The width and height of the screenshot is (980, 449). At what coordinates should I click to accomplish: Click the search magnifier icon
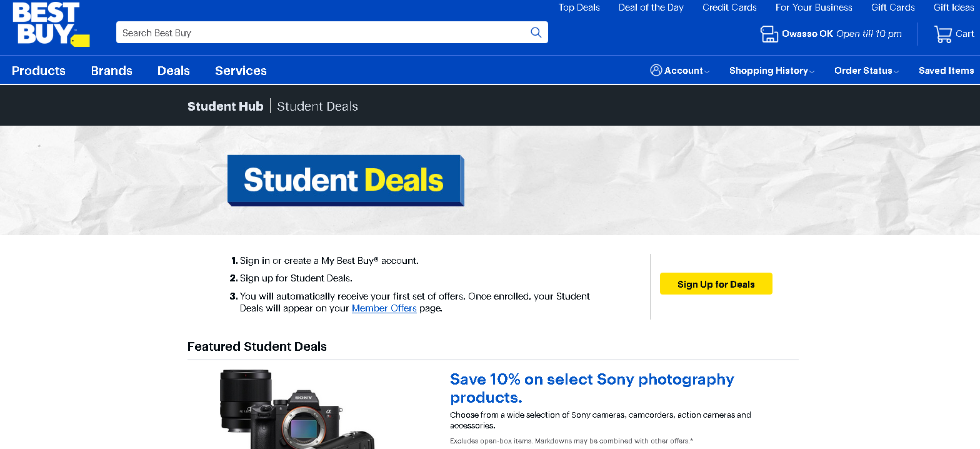[x=536, y=33]
